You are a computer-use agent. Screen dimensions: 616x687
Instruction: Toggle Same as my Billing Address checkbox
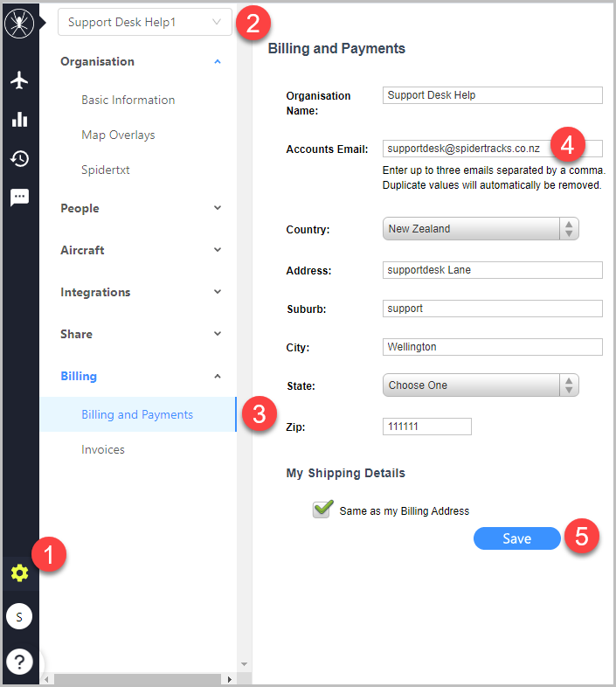(x=322, y=510)
